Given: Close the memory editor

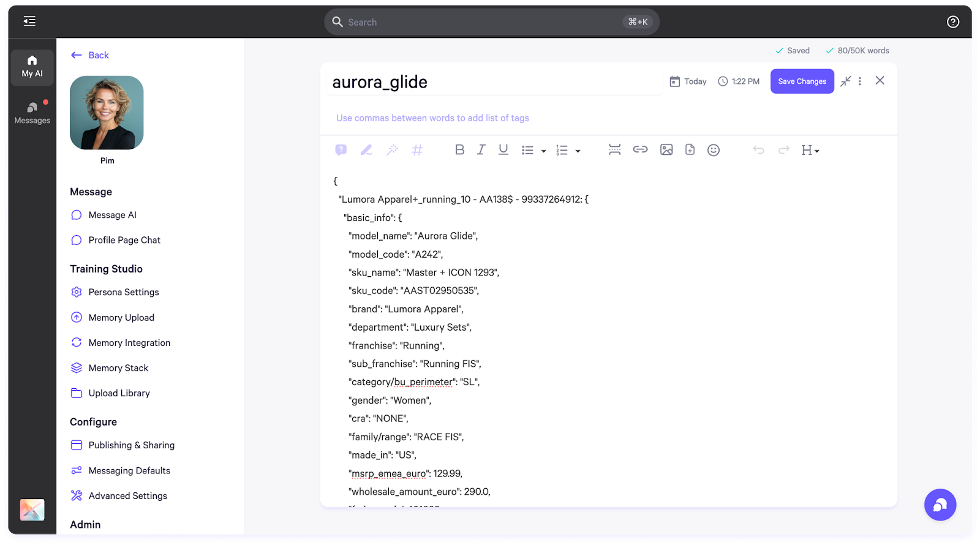Looking at the screenshot, I should pos(880,80).
